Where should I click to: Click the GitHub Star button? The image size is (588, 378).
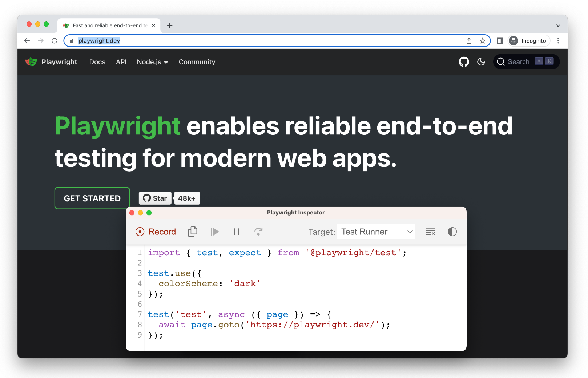tap(155, 198)
